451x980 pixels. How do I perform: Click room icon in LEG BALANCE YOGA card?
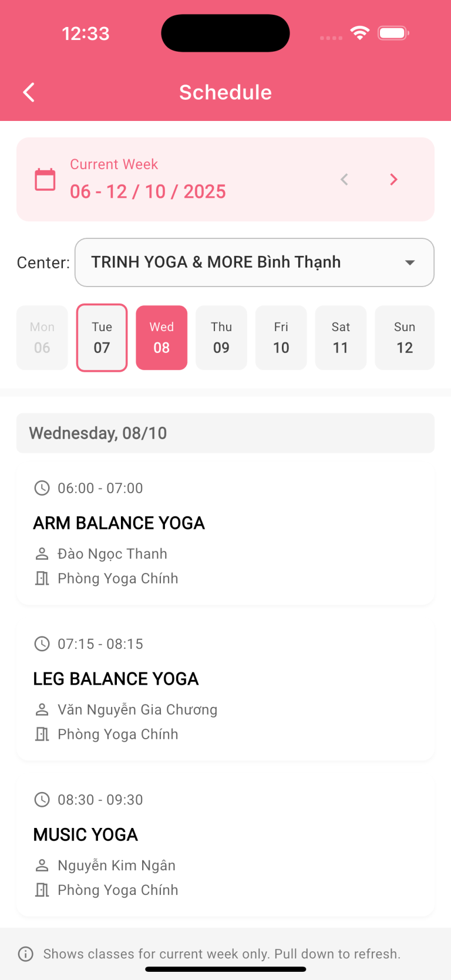(x=42, y=734)
